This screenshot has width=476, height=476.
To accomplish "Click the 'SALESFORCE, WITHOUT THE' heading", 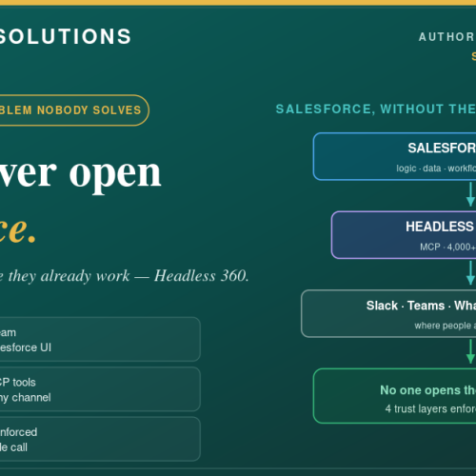I will point(376,109).
